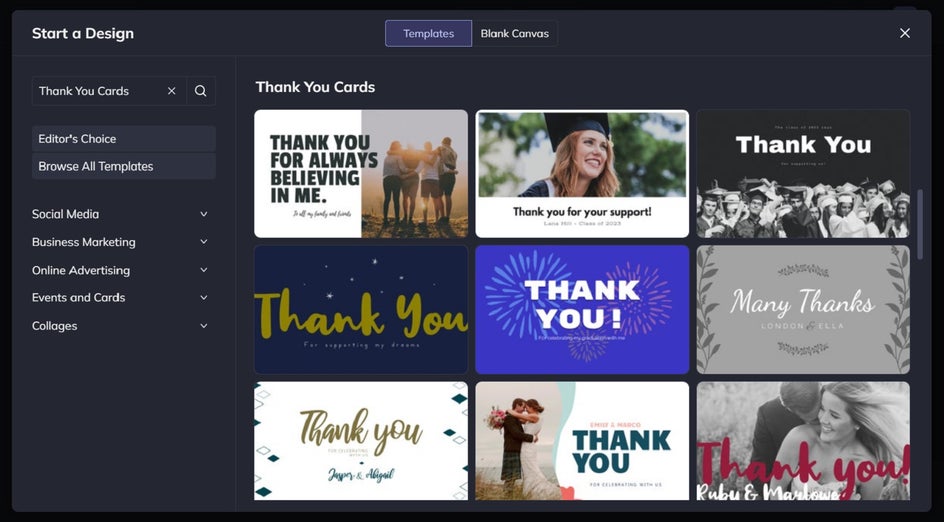
Task: Expand the Collages category
Action: [x=120, y=326]
